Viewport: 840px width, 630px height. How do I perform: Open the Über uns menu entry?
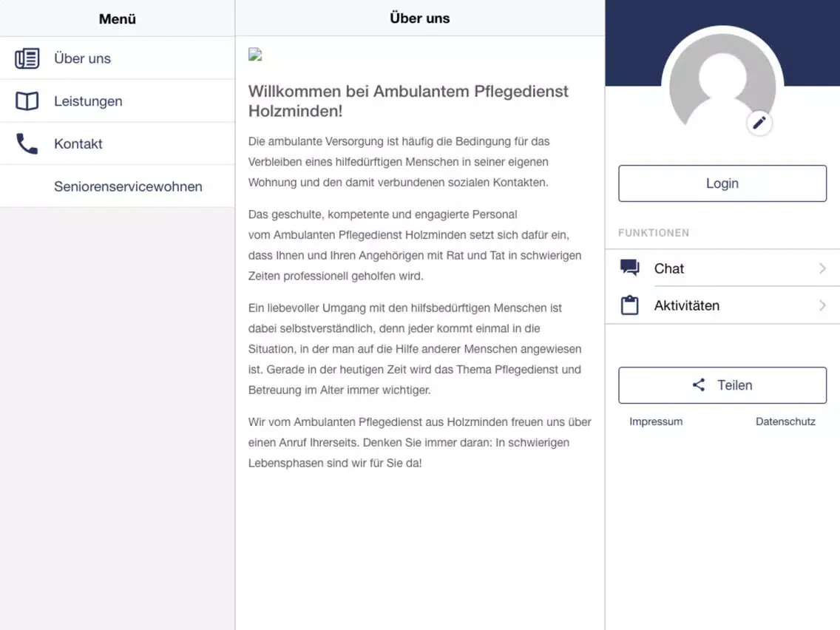point(83,58)
